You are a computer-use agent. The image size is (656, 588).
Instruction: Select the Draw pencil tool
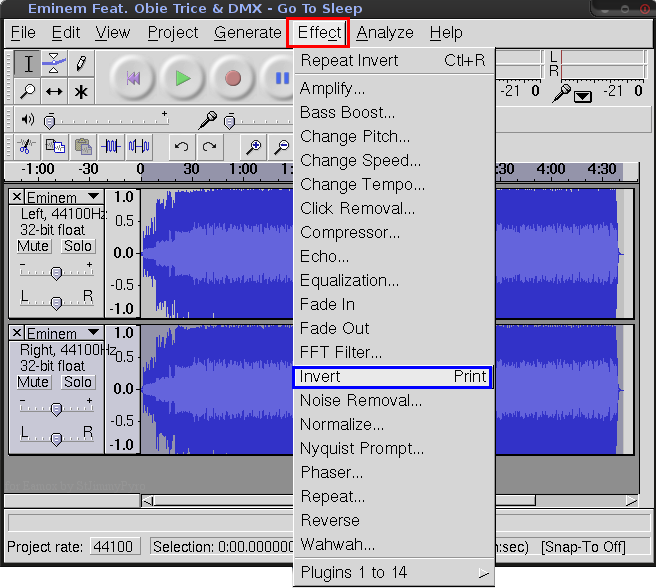click(x=81, y=64)
